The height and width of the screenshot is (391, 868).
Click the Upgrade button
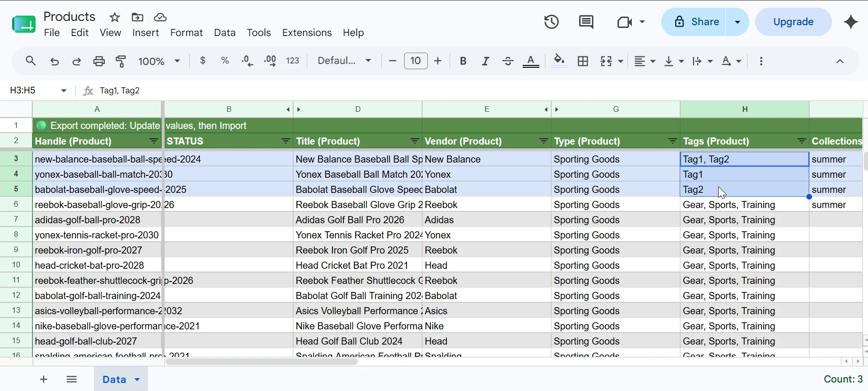(794, 22)
